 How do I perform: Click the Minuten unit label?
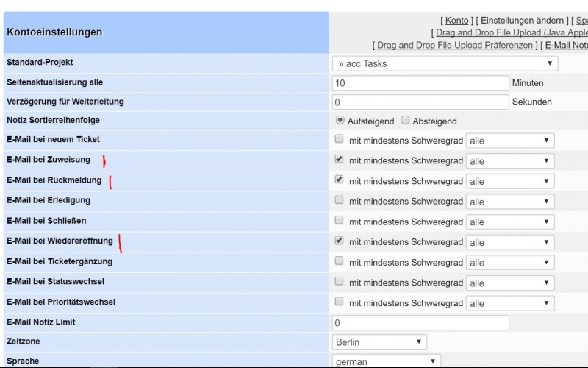click(x=528, y=83)
